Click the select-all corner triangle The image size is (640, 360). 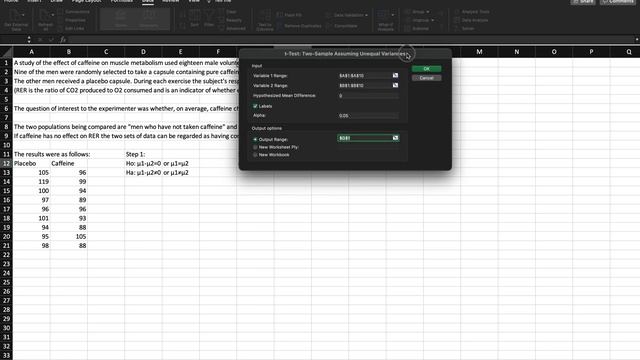pos(7,52)
